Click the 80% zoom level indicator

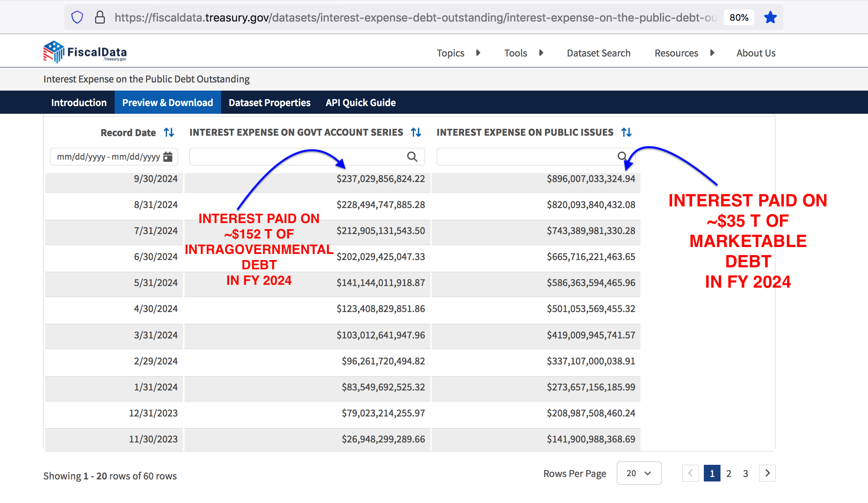coord(739,17)
